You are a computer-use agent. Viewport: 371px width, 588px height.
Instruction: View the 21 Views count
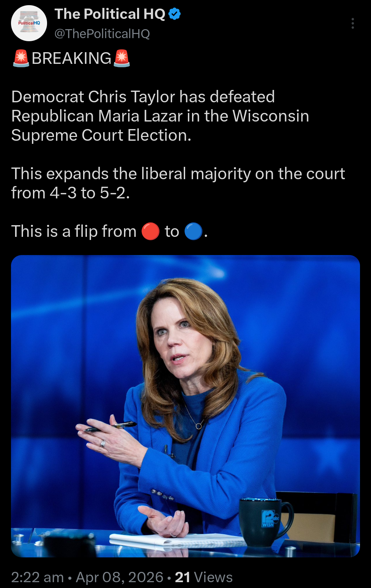pyautogui.click(x=204, y=577)
